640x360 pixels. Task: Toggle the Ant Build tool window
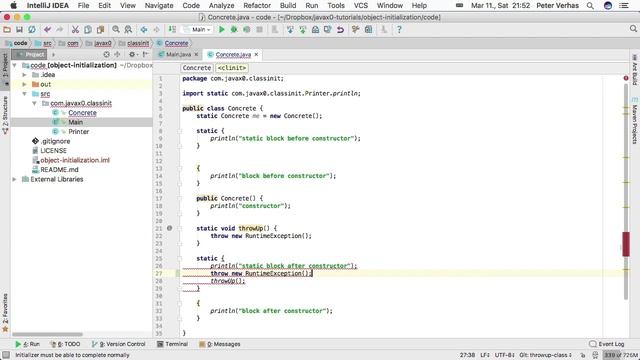(635, 70)
